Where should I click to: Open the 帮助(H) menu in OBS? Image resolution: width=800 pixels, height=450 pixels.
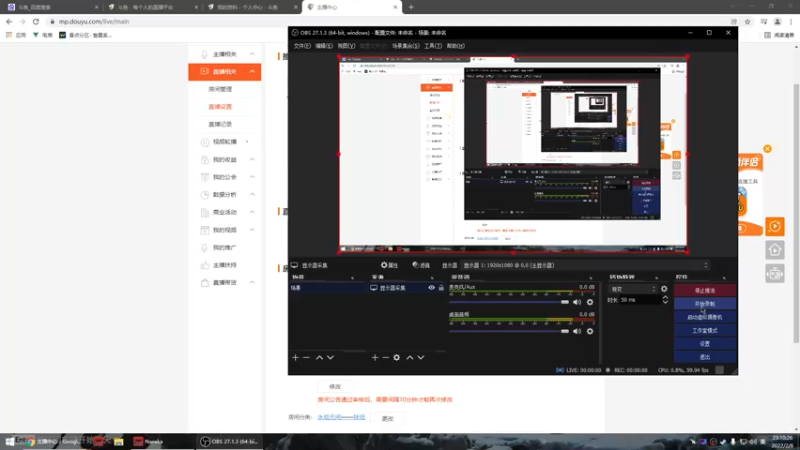pos(456,46)
